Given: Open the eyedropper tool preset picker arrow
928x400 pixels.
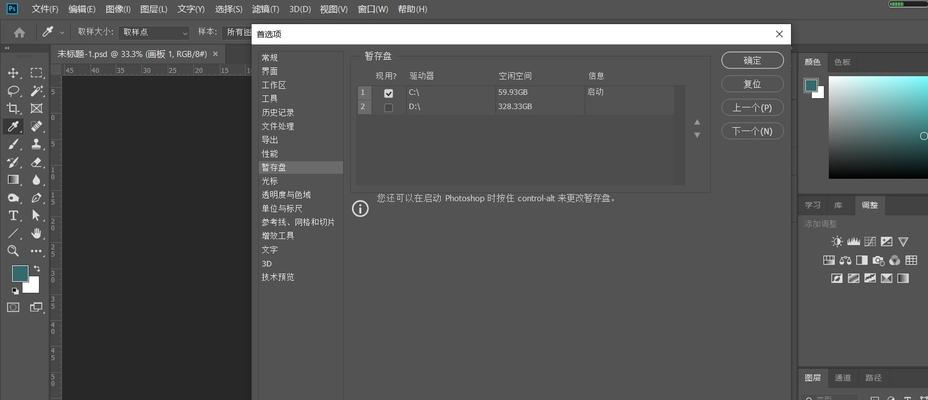Looking at the screenshot, I should pos(62,33).
